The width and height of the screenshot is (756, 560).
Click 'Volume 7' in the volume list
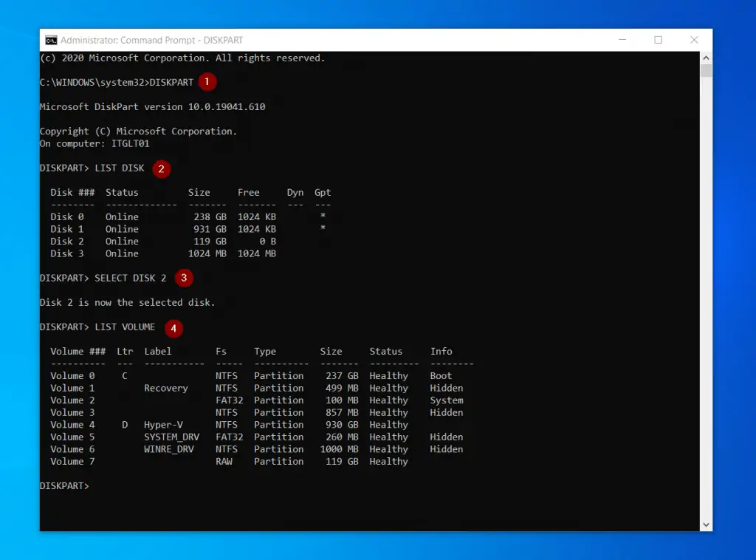tap(72, 461)
